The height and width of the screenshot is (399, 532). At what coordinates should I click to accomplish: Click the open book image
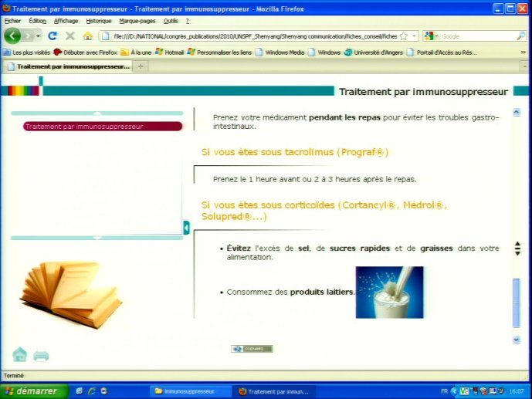coord(72,295)
